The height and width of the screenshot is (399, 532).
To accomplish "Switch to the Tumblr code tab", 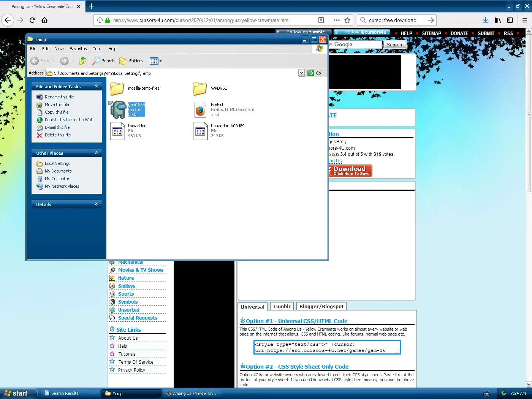I will 282,306.
